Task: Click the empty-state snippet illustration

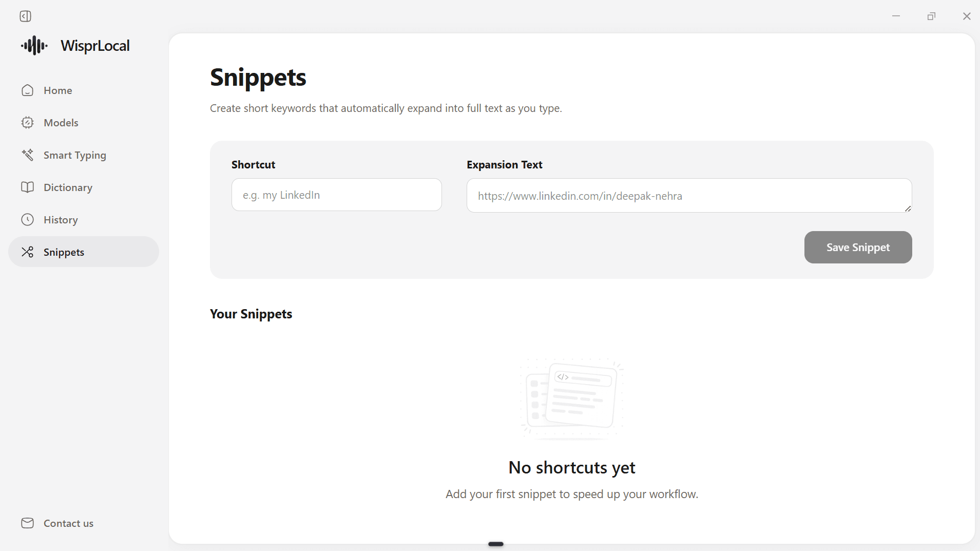Action: coord(572,398)
